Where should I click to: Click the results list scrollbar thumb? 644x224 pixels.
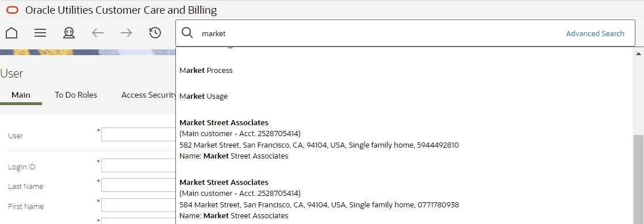pyautogui.click(x=639, y=179)
